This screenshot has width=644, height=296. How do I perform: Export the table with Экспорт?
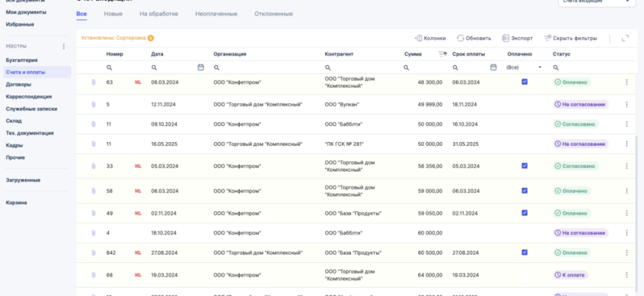[517, 38]
